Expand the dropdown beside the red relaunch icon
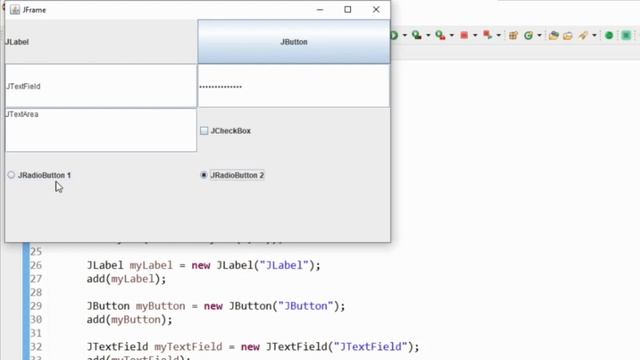This screenshot has width=640, height=360. (x=498, y=36)
